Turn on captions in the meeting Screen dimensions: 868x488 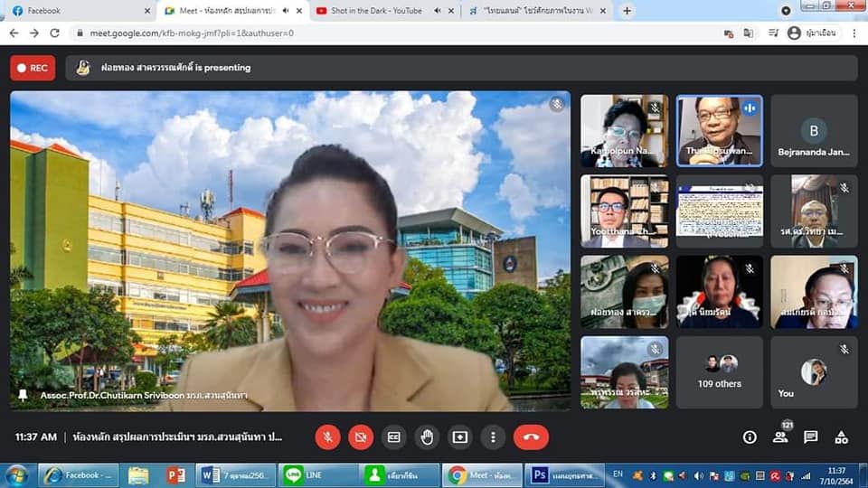pos(394,437)
